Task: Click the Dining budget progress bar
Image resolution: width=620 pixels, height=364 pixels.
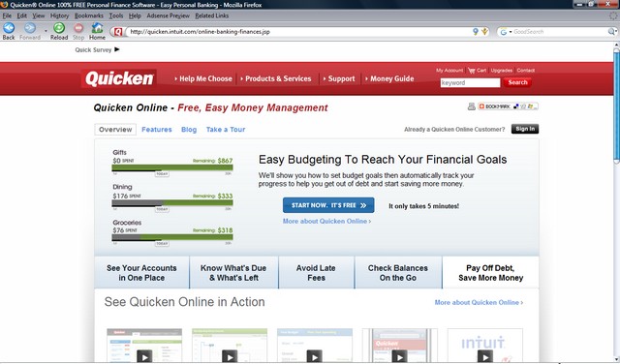Action: [172, 203]
